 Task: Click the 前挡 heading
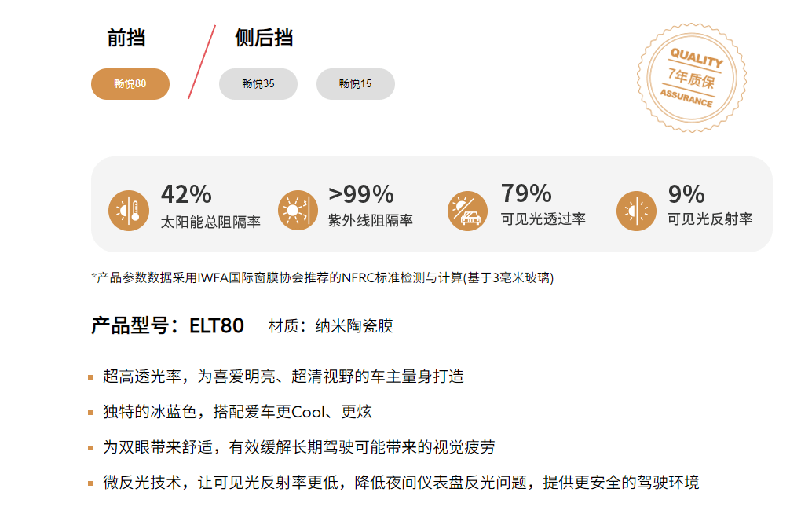click(x=126, y=38)
